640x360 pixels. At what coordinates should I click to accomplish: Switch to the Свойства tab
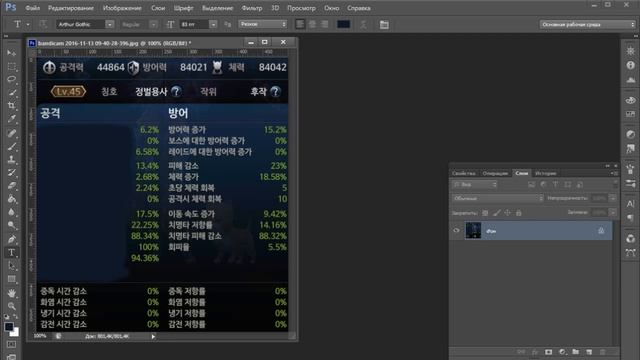tap(463, 173)
